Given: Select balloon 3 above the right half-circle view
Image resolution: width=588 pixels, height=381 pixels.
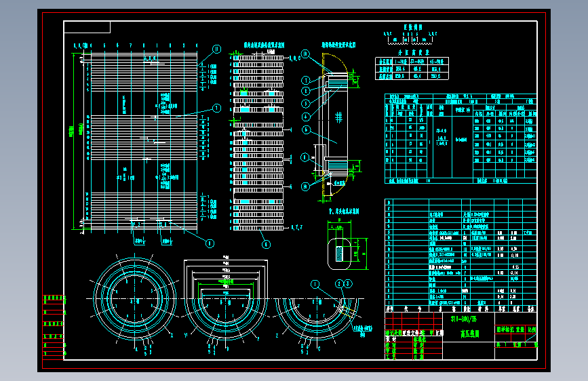Looking at the screenshot, I should 348,283.
